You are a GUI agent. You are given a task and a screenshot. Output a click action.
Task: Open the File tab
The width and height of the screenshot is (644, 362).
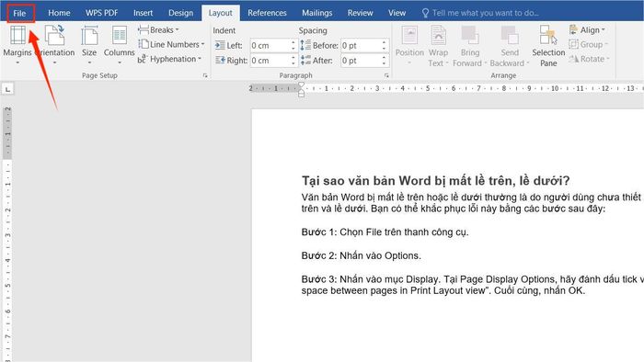coord(19,13)
